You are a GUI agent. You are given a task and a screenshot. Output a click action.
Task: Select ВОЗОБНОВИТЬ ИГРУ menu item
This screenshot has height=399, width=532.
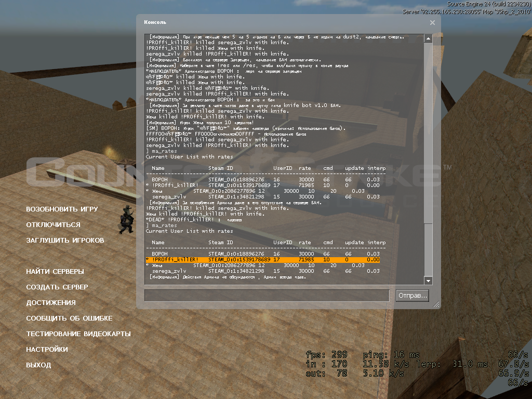62,209
